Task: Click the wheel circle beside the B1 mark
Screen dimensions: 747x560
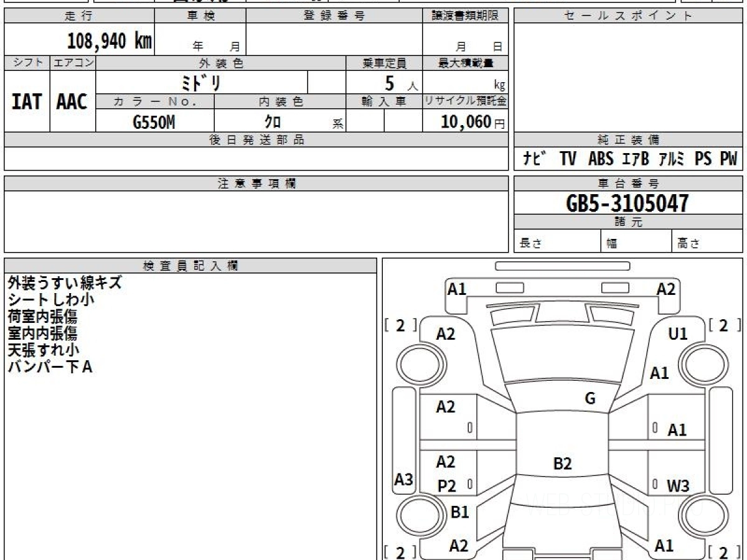Action: [420, 516]
